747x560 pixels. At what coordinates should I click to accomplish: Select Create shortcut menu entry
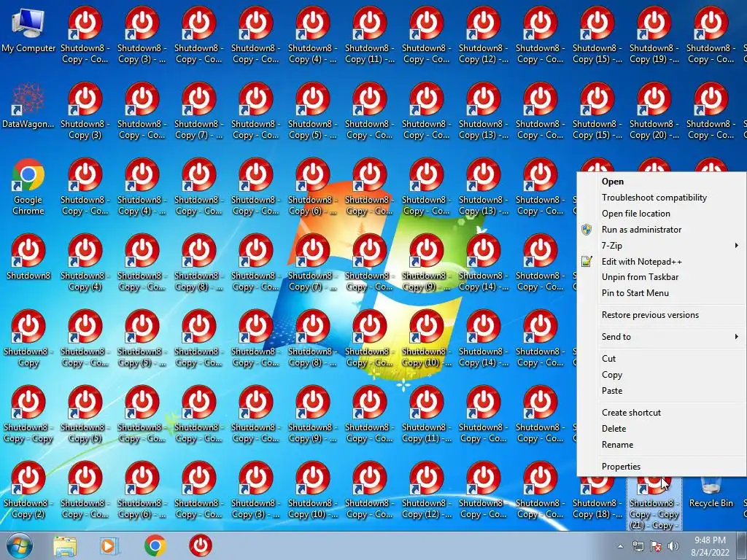point(661,413)
